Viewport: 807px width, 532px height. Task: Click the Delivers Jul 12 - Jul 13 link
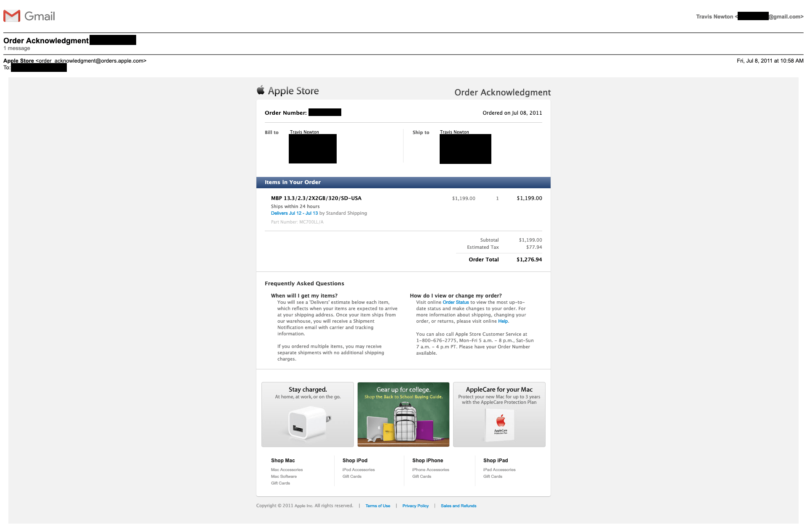click(294, 213)
